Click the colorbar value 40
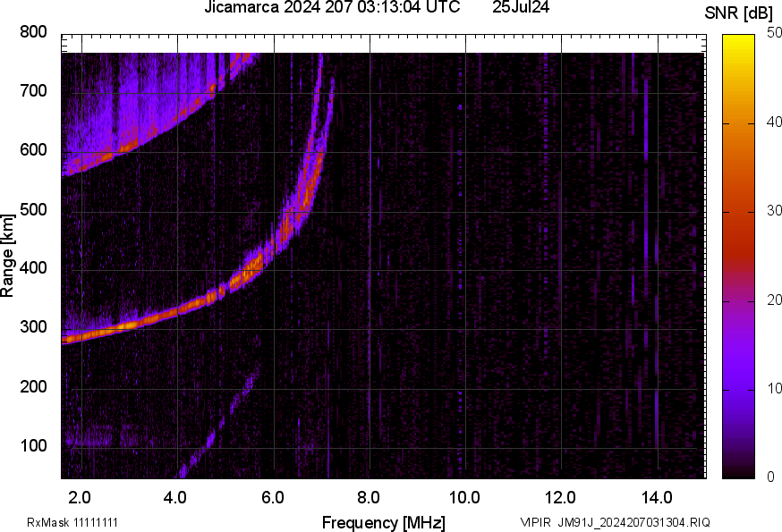 tap(774, 122)
